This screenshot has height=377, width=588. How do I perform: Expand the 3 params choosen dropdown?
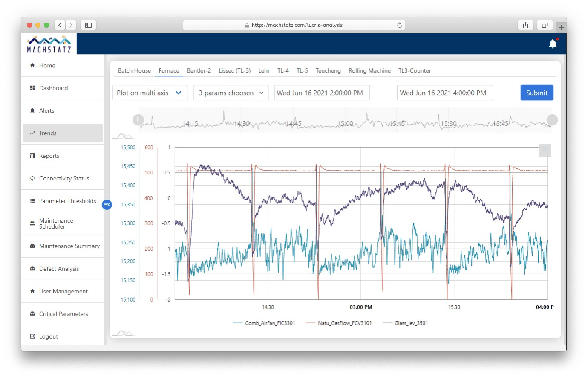(x=231, y=93)
